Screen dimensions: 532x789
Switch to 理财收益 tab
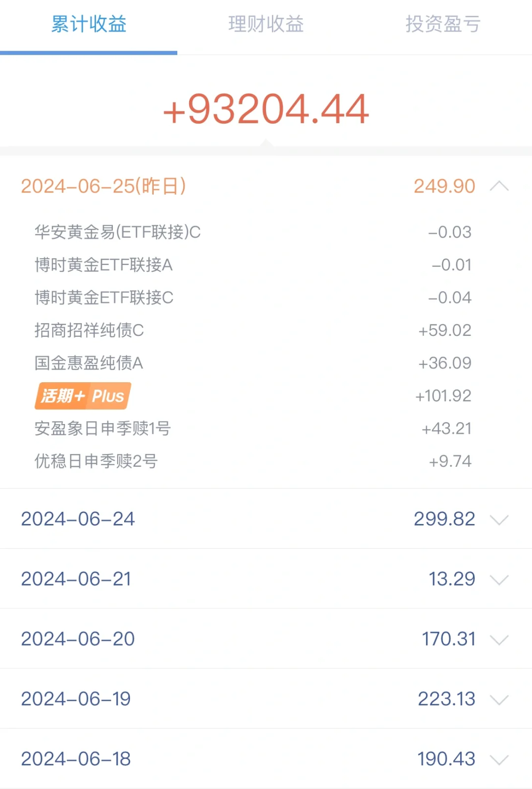(266, 24)
